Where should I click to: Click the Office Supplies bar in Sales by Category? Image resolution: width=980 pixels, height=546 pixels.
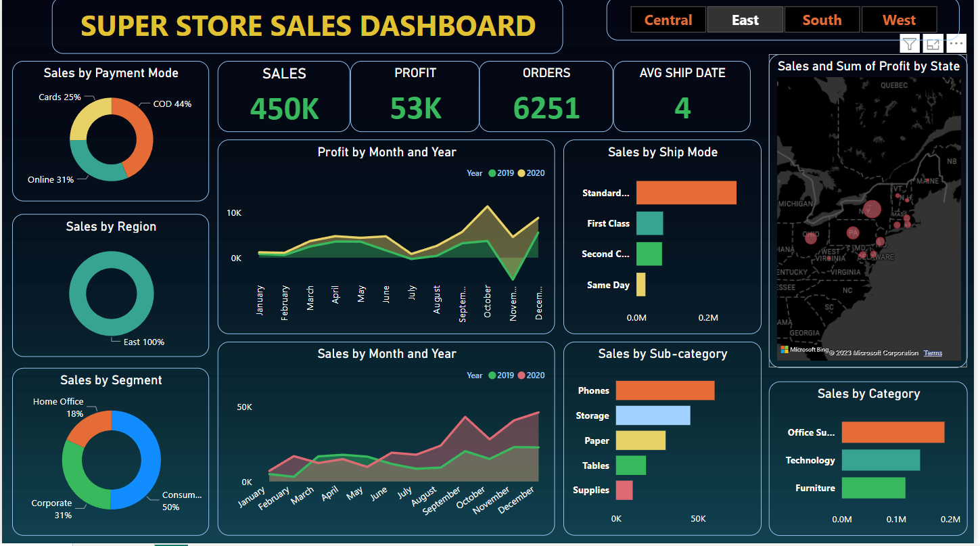coord(893,432)
